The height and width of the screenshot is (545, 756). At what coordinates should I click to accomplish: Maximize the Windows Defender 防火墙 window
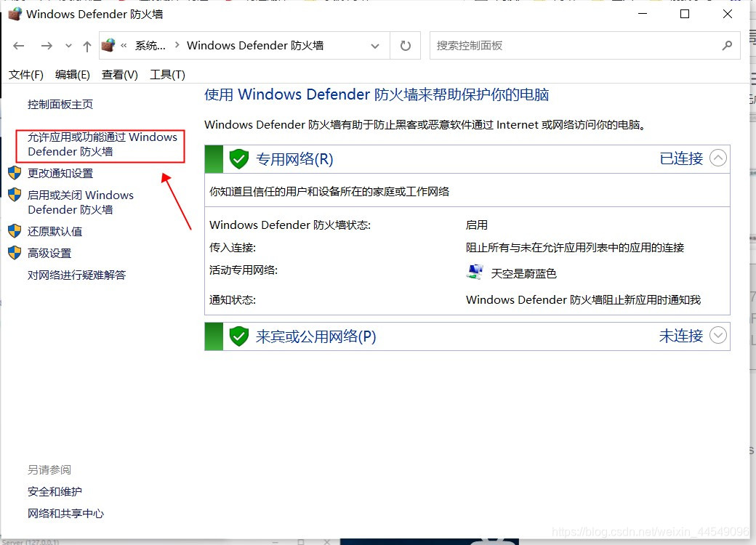(685, 14)
